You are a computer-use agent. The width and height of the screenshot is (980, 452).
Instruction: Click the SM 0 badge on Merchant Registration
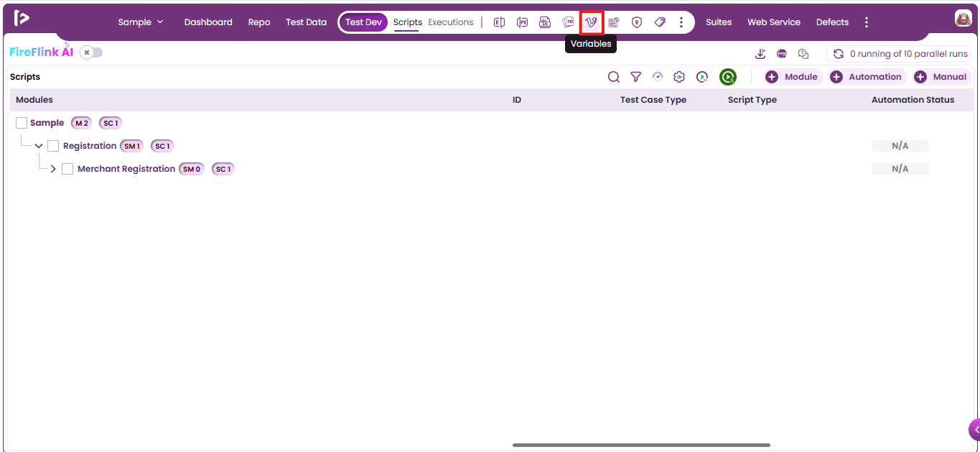[192, 169]
